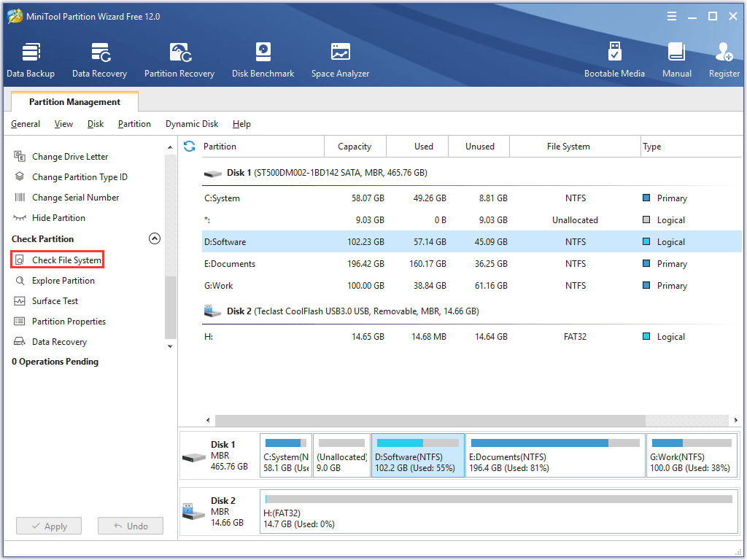Viewport: 747px width, 560px height.
Task: Sort by the Used column header
Action: pos(417,146)
